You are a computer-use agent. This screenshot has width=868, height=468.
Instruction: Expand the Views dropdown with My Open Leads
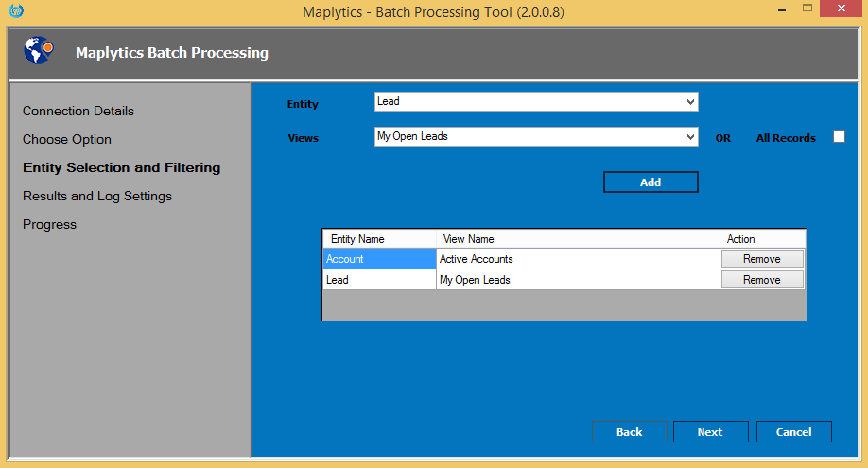click(535, 137)
